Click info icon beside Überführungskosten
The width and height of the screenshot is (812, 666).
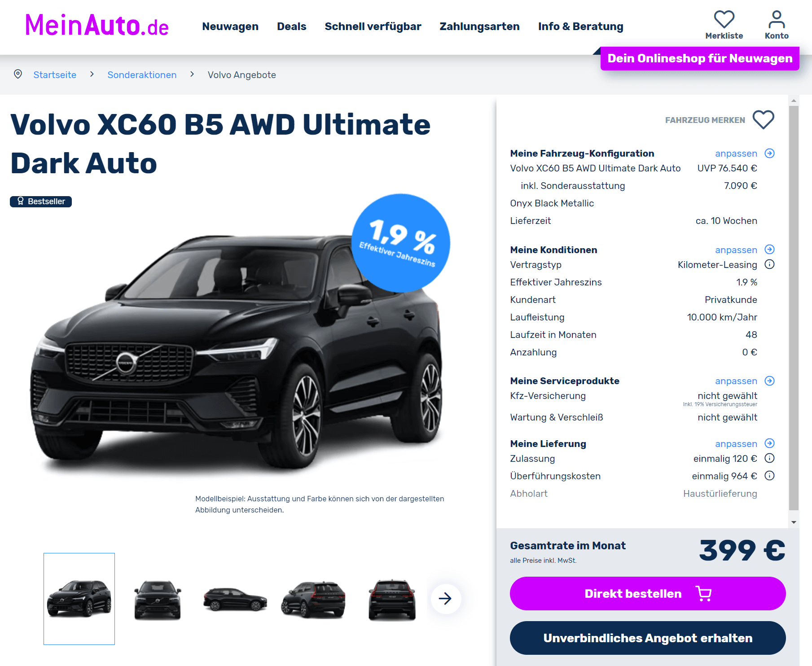pyautogui.click(x=769, y=476)
